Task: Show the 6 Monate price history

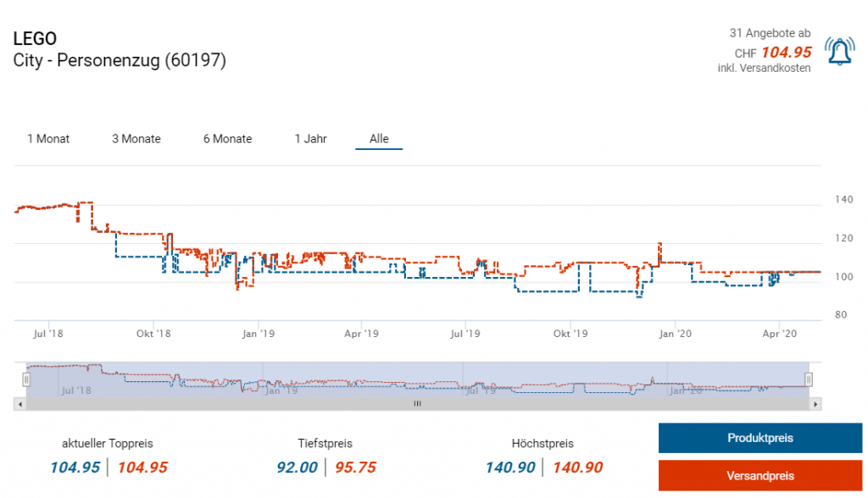Action: click(x=227, y=139)
